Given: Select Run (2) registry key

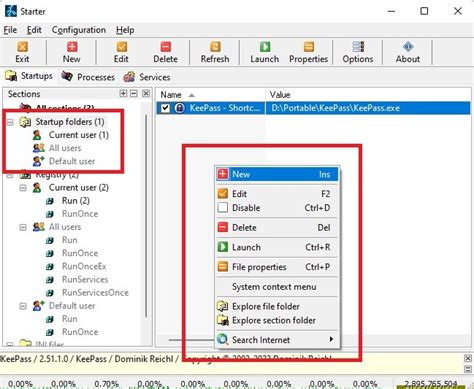Looking at the screenshot, I should pyautogui.click(x=76, y=201).
